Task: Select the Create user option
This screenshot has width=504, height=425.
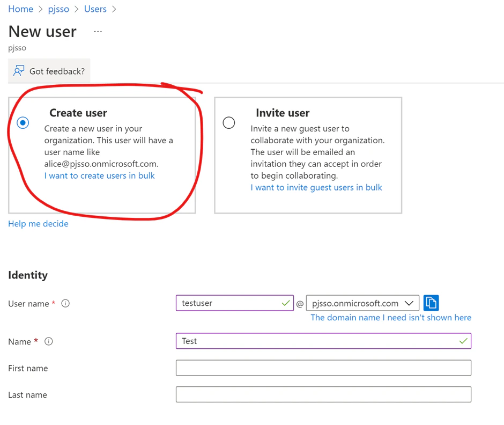Action: click(23, 123)
